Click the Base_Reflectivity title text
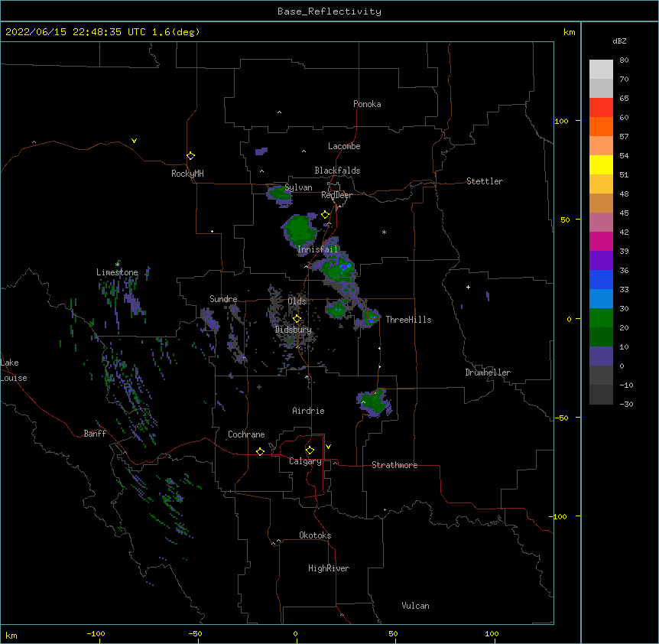The width and height of the screenshot is (659, 644). point(329,11)
